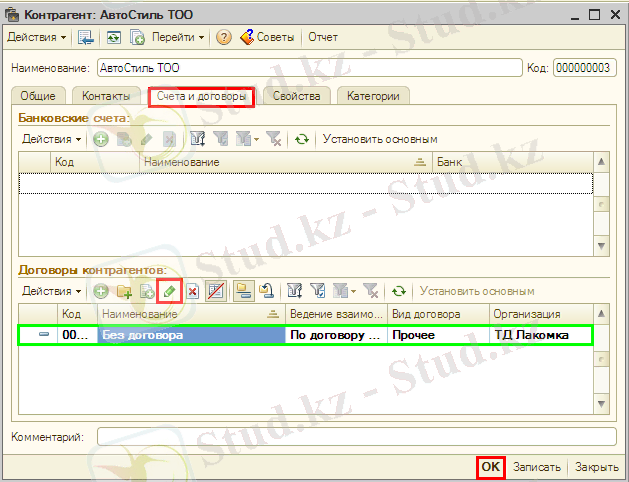629x482 pixels.
Task: Create a new group with folder-plus icon
Action: tap(124, 291)
